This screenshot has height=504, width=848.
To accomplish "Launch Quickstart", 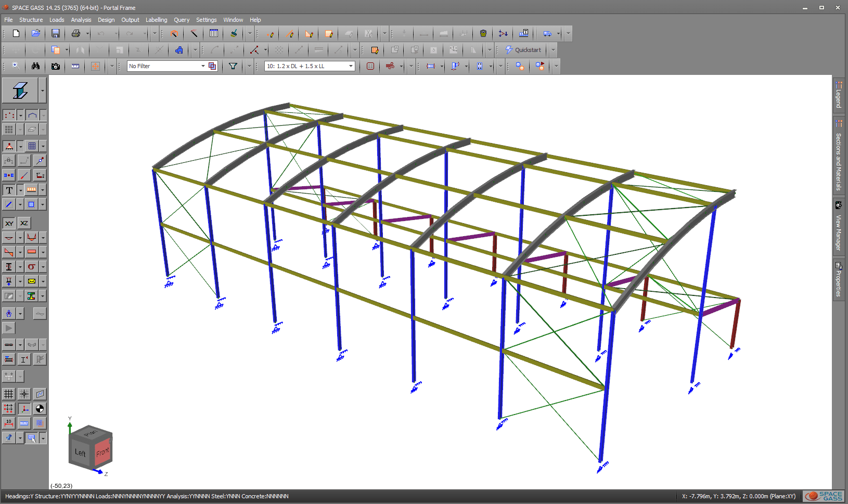I will (526, 50).
